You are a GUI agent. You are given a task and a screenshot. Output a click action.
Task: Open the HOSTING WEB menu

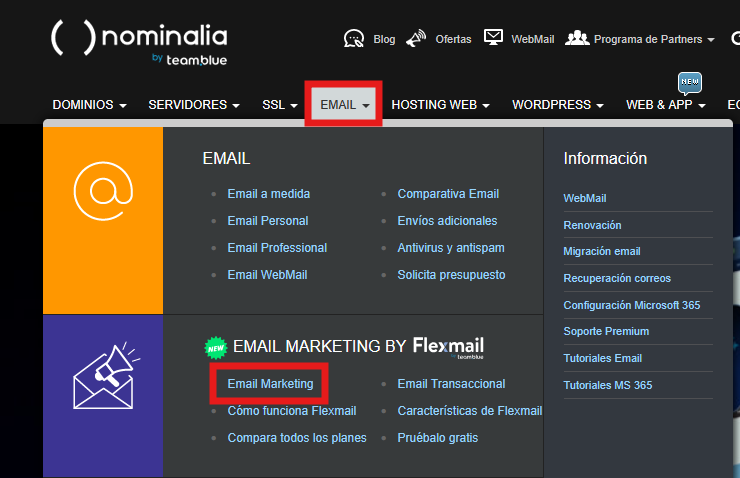pos(440,105)
